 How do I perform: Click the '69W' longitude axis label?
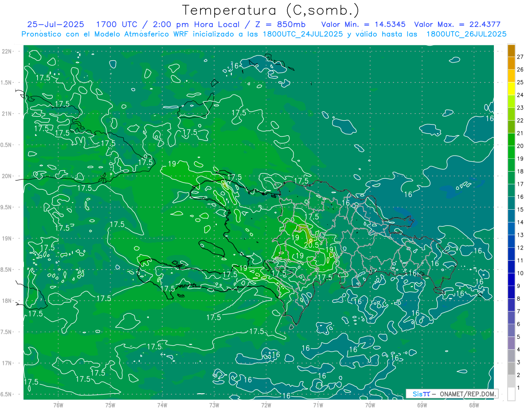point(422,405)
